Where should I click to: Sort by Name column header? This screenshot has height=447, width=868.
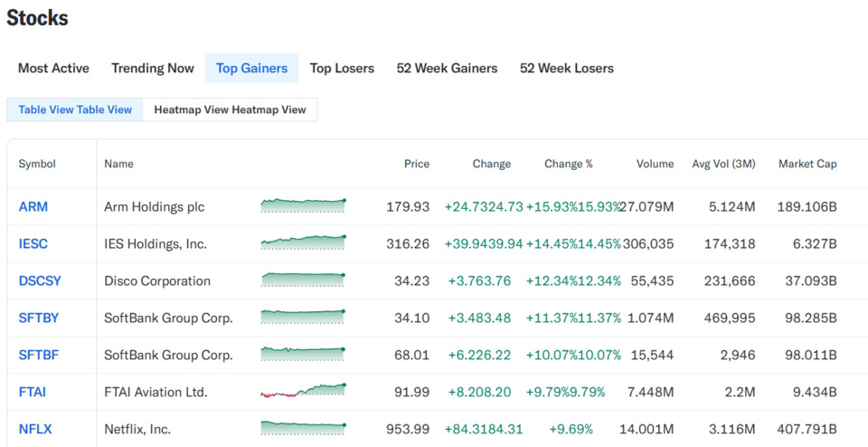point(118,164)
